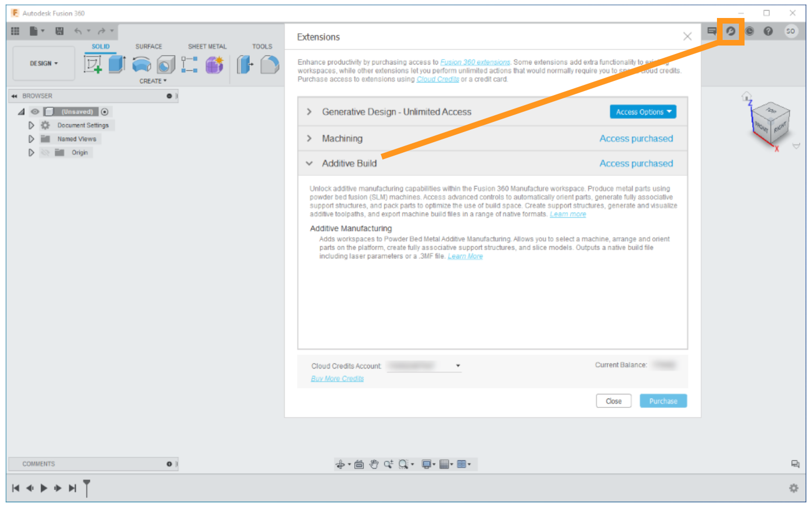Screen dimensions: 812x508
Task: Open timeline settings gear icon
Action: point(793,488)
